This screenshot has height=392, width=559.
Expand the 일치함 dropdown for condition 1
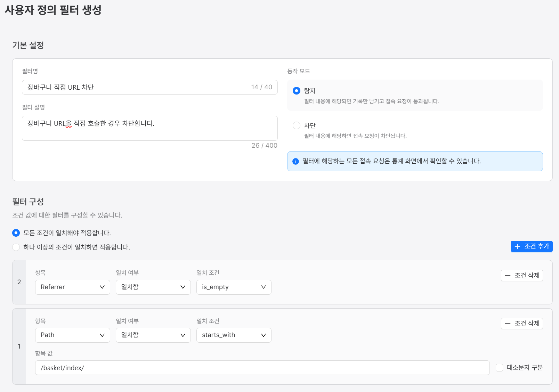pyautogui.click(x=153, y=335)
